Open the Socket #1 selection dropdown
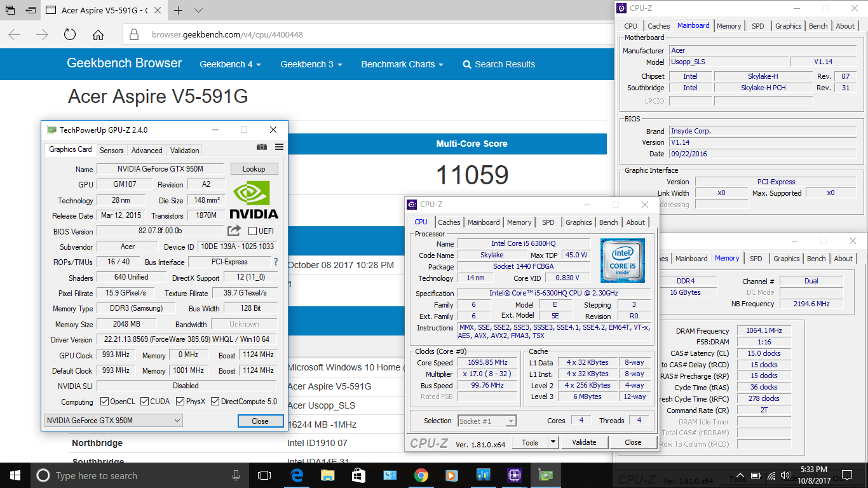The image size is (868, 488). [x=487, y=421]
